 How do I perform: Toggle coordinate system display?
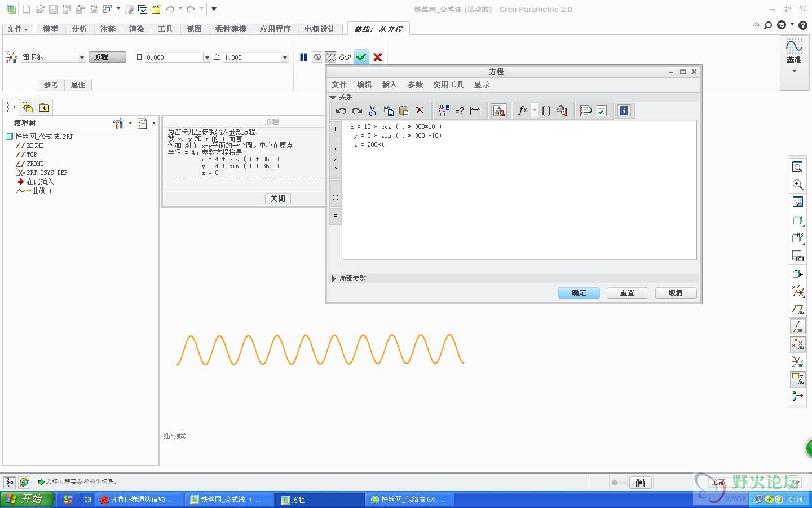[x=797, y=361]
